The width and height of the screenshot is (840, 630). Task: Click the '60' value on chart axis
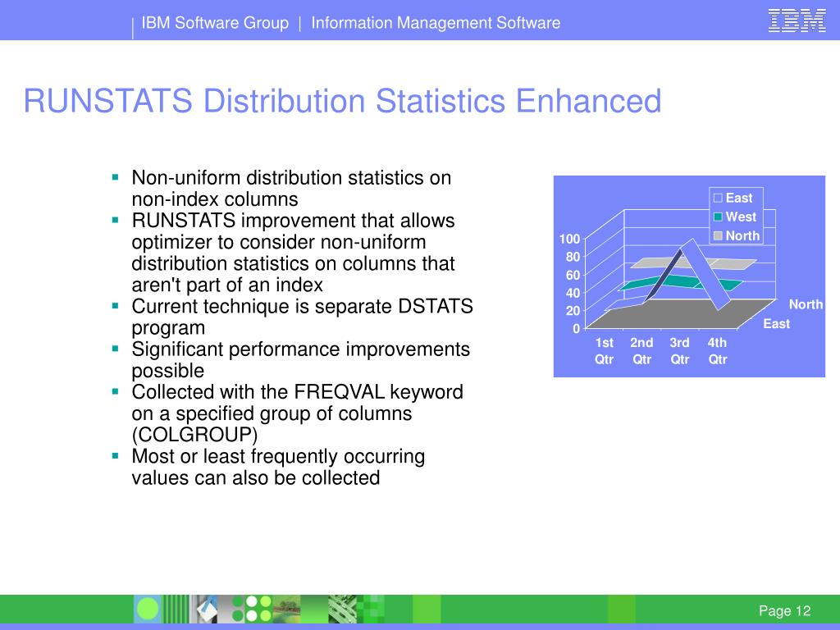pyautogui.click(x=573, y=275)
